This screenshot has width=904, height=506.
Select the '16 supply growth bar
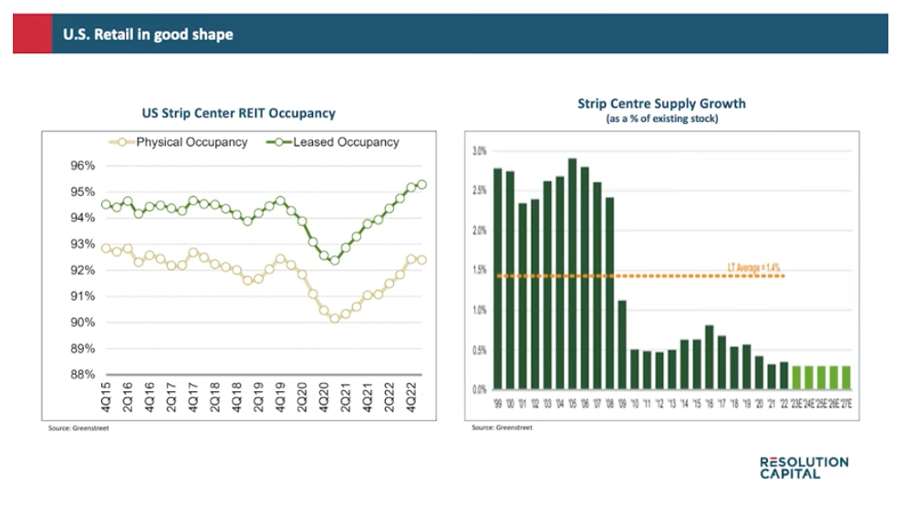click(x=708, y=357)
